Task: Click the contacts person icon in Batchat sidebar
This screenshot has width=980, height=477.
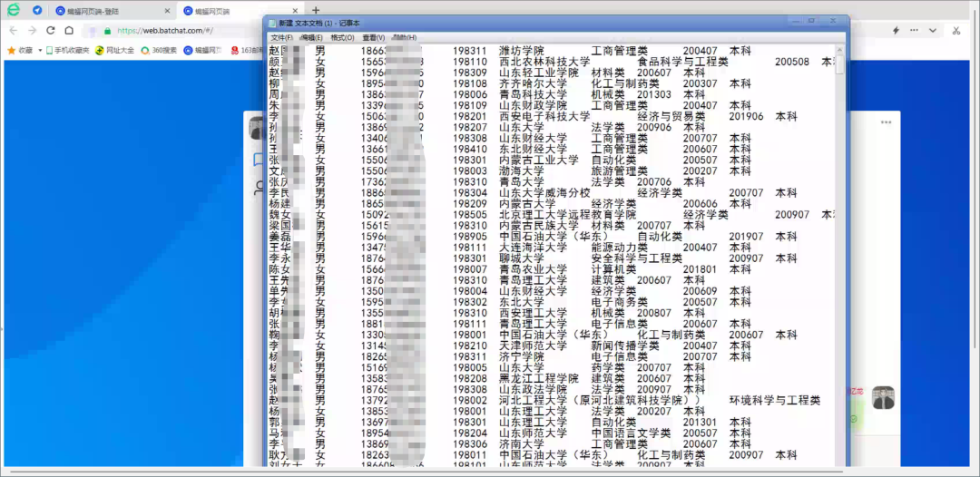Action: tap(258, 188)
